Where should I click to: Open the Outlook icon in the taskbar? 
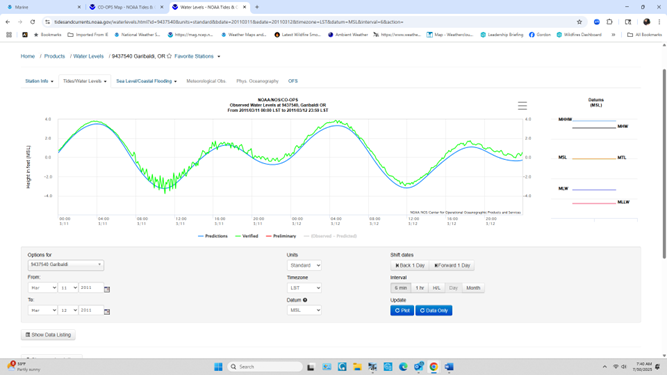point(418,366)
